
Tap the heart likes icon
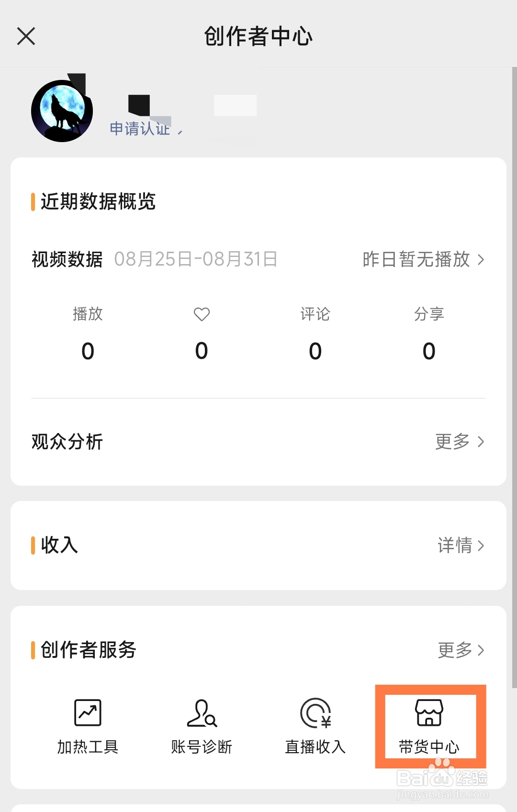(202, 314)
